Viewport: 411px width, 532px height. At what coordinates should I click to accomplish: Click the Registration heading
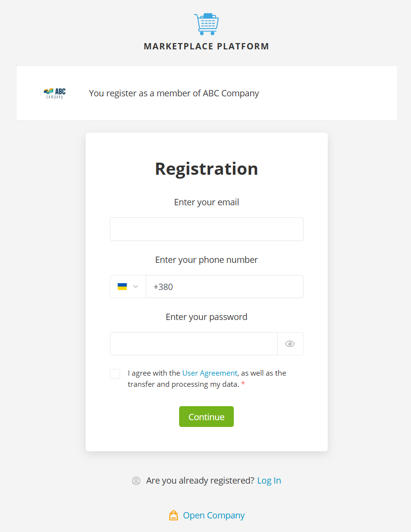[x=206, y=169]
